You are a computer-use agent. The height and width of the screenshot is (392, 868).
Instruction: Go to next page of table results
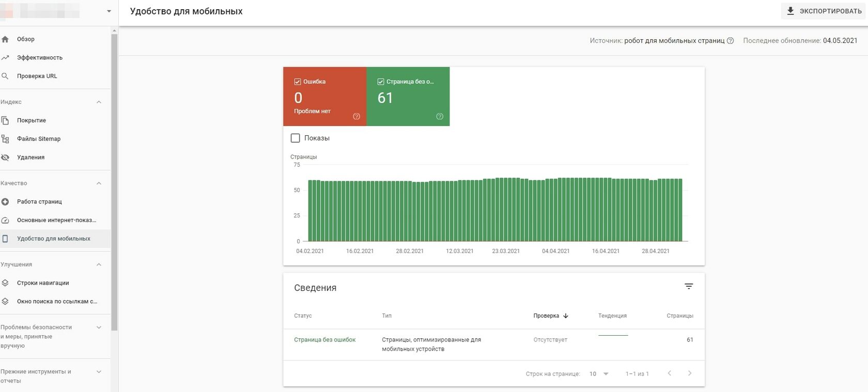(689, 373)
